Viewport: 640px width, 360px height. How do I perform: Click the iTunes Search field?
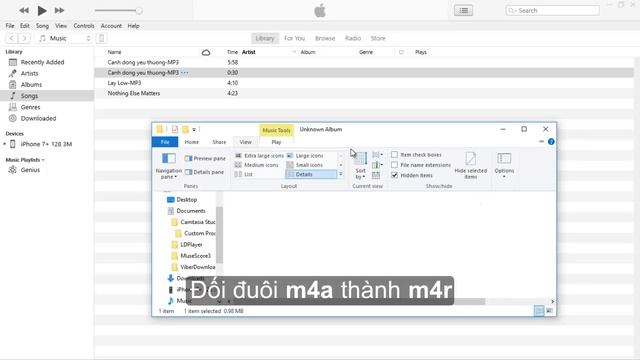[x=552, y=11]
